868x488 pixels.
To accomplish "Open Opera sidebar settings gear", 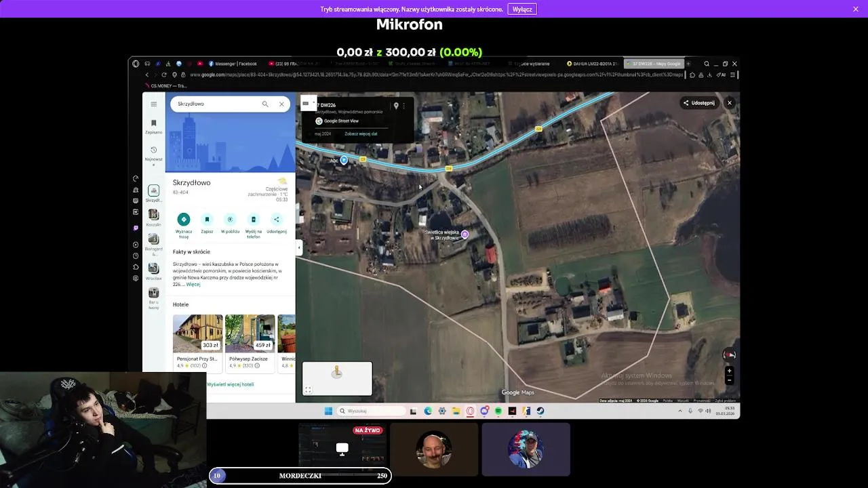I will click(x=136, y=279).
